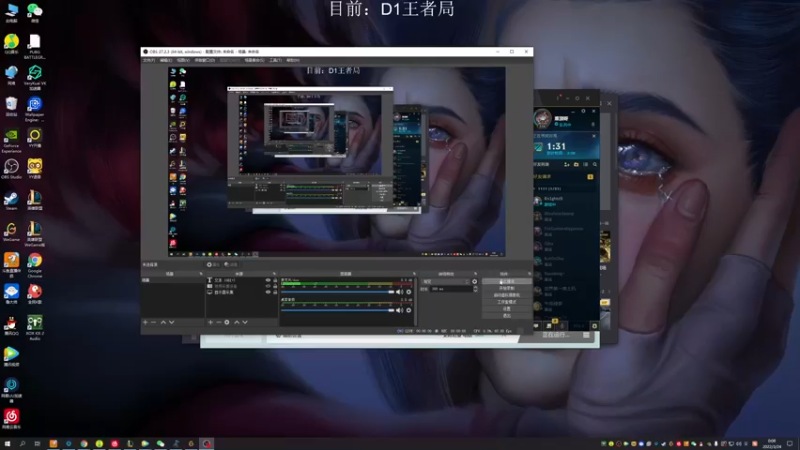The width and height of the screenshot is (800, 450).
Task: Open WeGame desktop shortcut
Action: click(x=11, y=231)
